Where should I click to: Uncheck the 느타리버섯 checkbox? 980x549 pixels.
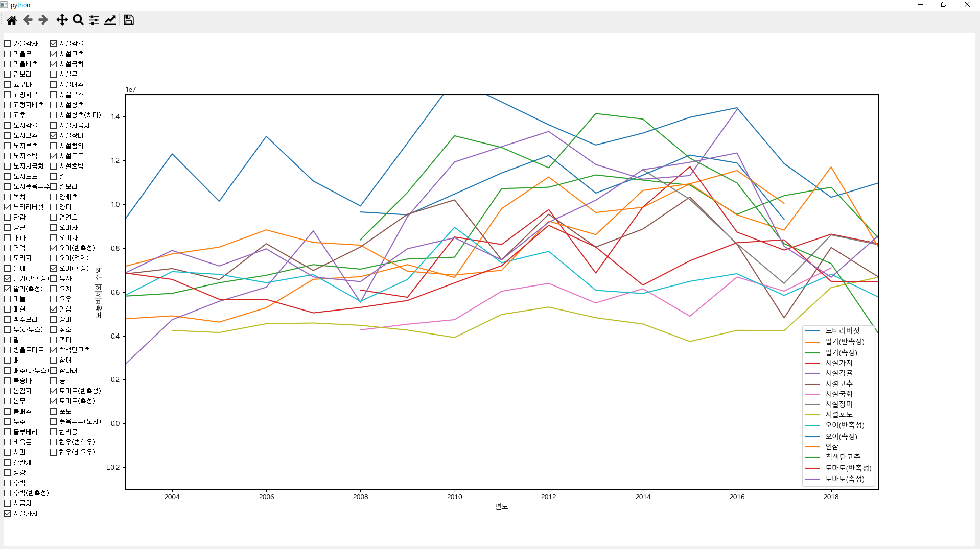(x=8, y=207)
